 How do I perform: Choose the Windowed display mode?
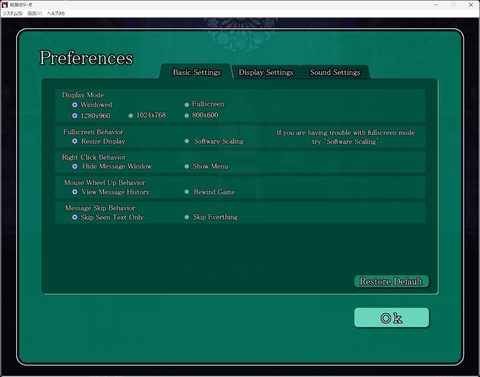point(92,105)
